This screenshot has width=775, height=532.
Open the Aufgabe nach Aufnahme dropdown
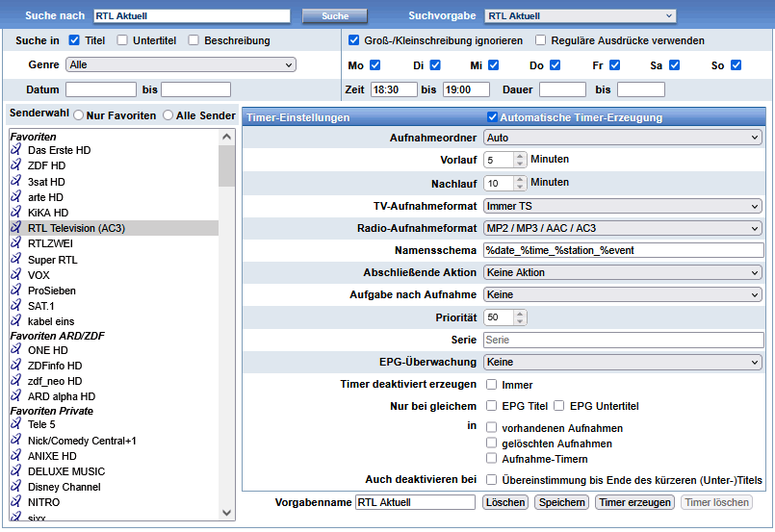point(623,294)
